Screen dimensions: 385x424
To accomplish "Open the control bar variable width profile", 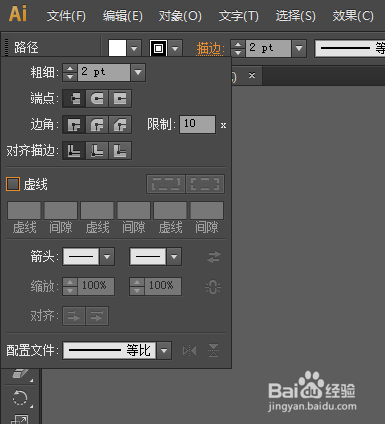I will 350,48.
